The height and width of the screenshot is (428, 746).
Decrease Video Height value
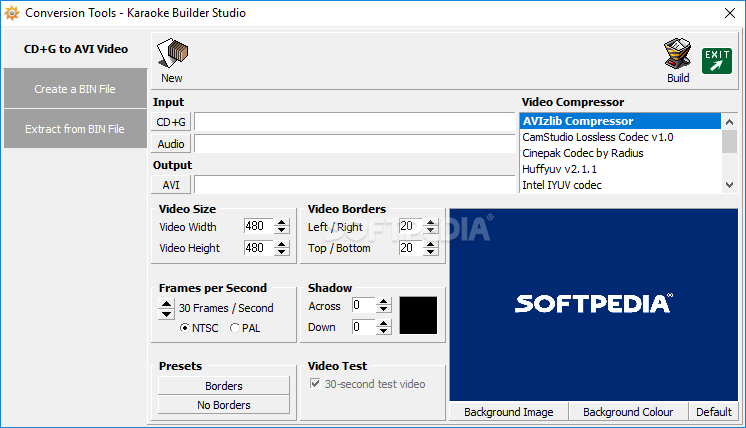(282, 252)
